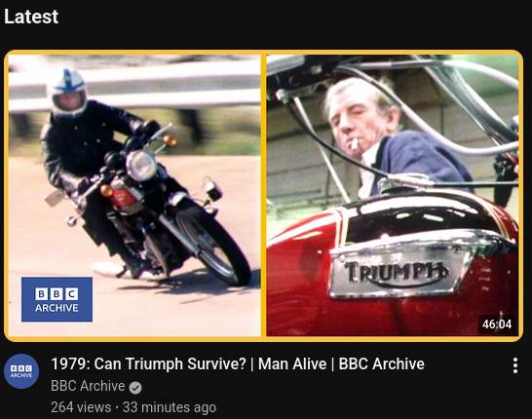The width and height of the screenshot is (532, 419).
Task: Click the '264 views' text
Action: click(x=81, y=407)
